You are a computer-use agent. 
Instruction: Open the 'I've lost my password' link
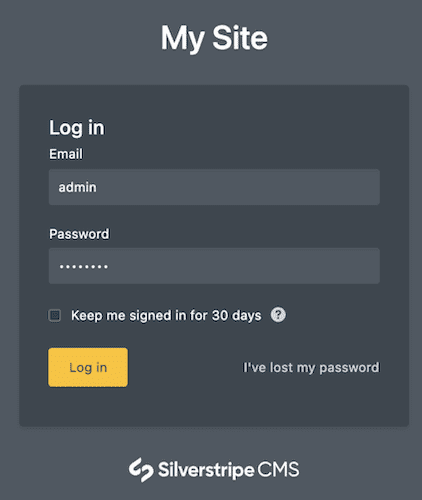coord(311,368)
